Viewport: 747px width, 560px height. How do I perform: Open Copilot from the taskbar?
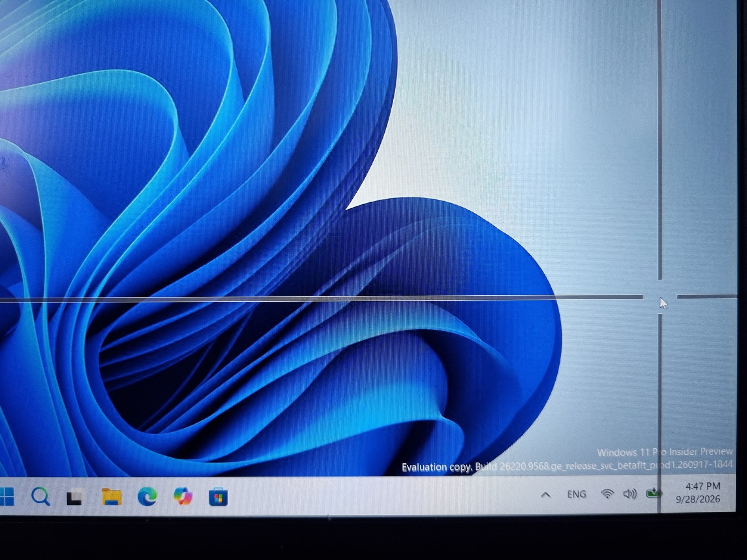183,497
